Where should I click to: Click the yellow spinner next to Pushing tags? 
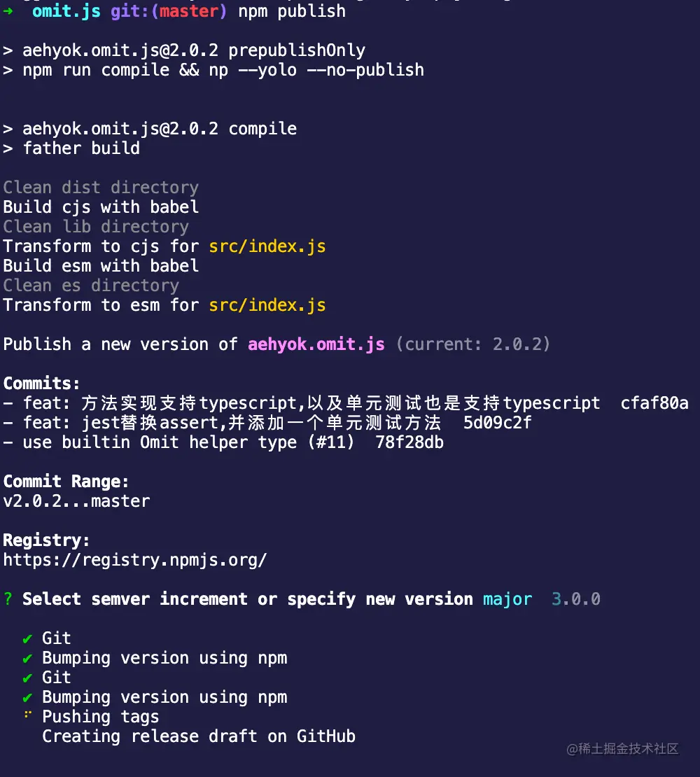pos(28,715)
